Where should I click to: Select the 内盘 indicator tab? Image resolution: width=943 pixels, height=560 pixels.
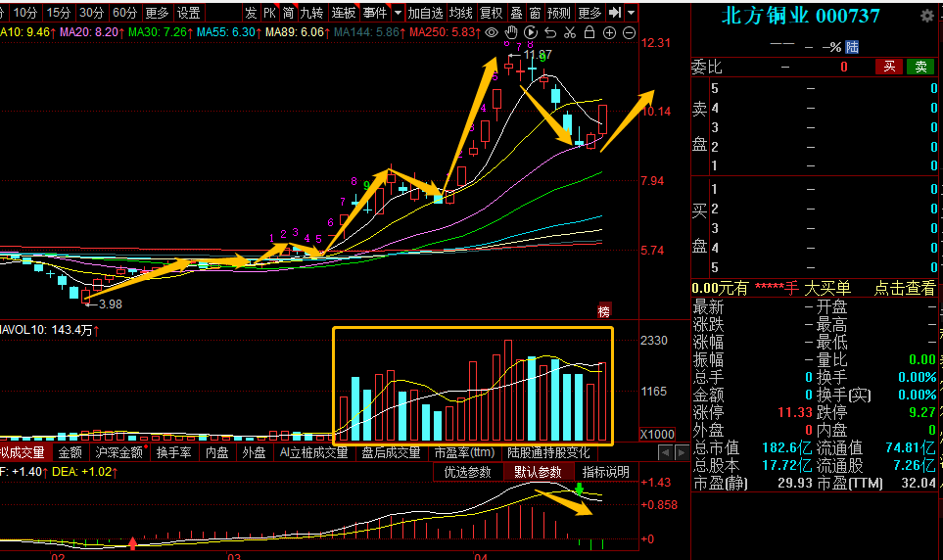coord(217,452)
